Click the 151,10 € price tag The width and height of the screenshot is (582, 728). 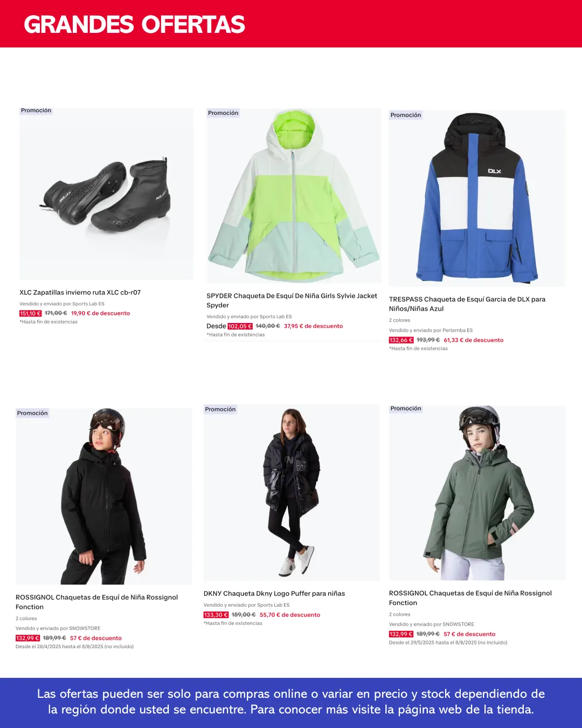click(30, 313)
